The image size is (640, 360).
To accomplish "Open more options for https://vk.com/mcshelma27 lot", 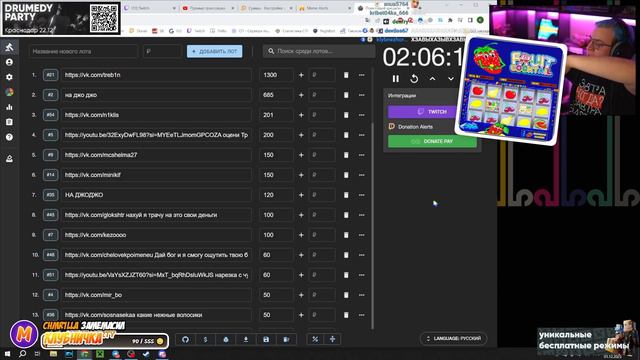I will (362, 155).
